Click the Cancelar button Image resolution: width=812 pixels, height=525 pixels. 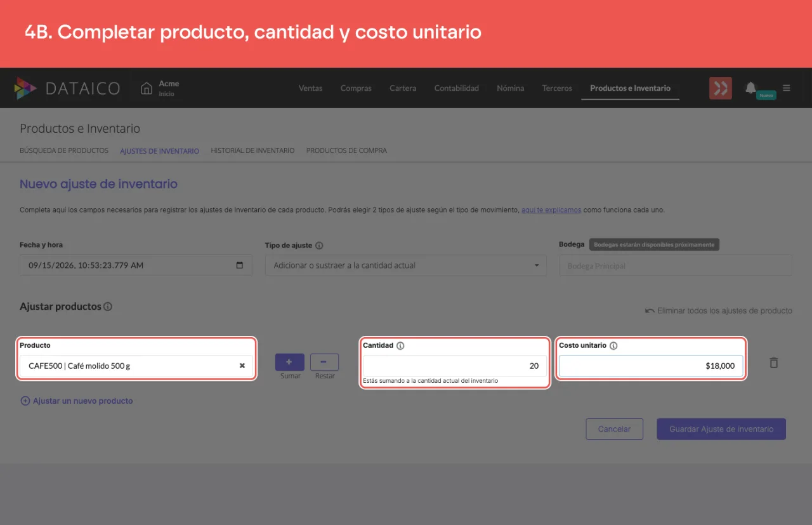(x=614, y=429)
